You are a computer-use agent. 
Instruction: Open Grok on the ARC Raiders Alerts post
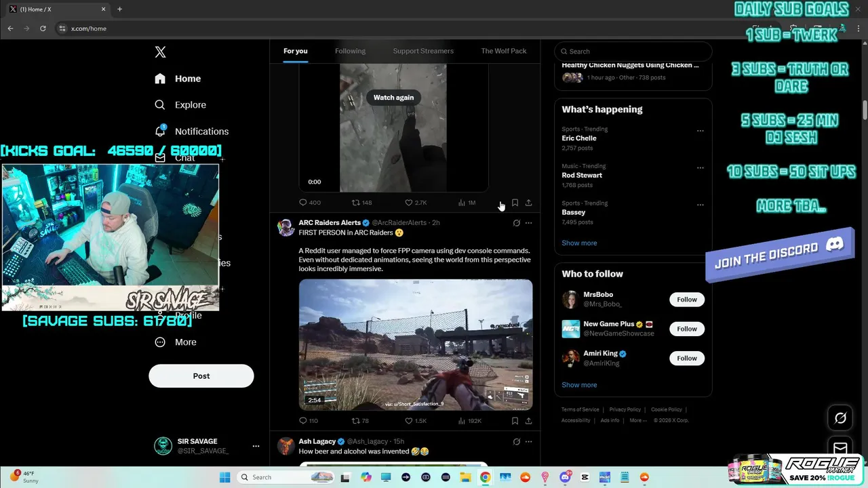(516, 223)
